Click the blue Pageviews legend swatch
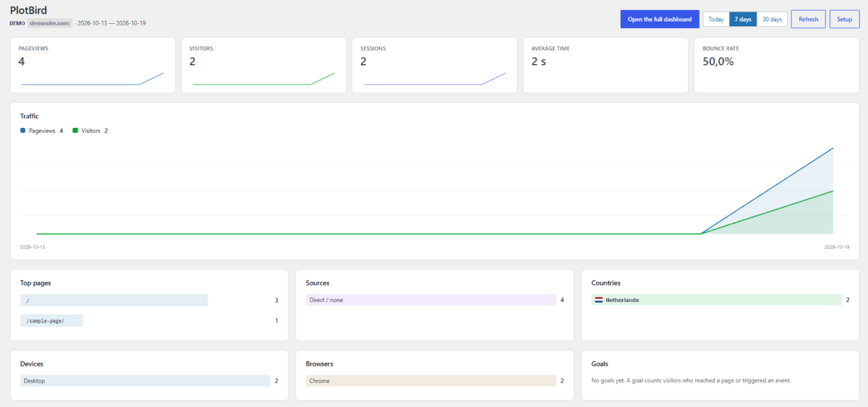The image size is (868, 407). click(x=22, y=131)
